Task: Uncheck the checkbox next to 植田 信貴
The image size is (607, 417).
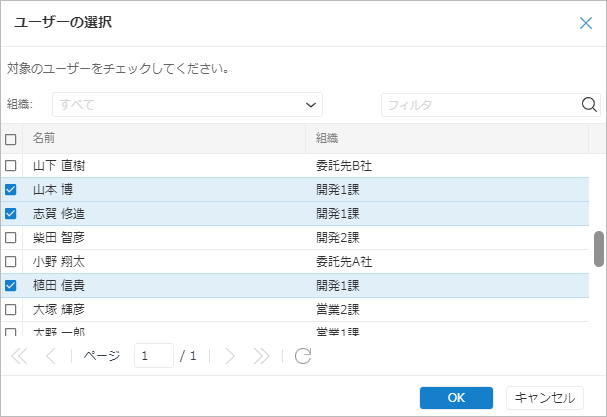Action: coord(11,285)
